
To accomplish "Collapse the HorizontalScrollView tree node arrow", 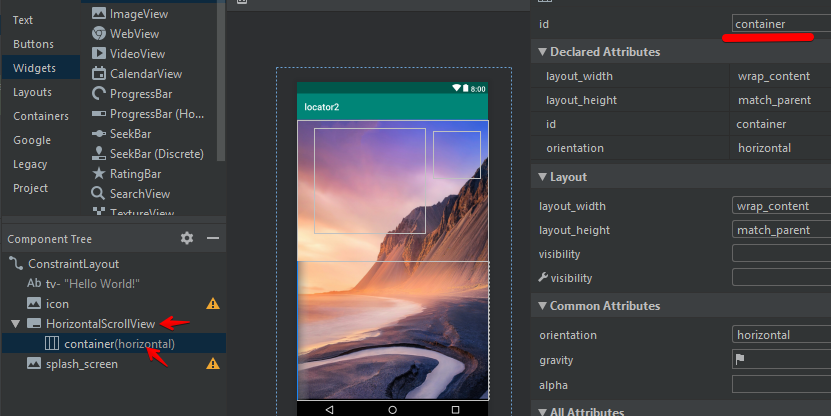I will click(x=15, y=324).
